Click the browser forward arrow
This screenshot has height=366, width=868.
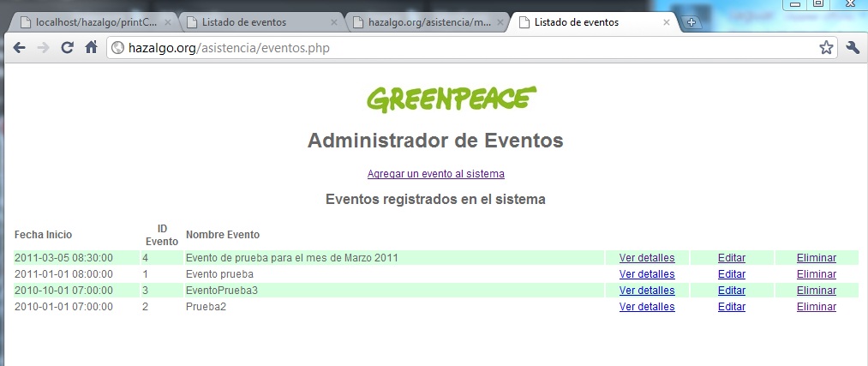(x=43, y=48)
